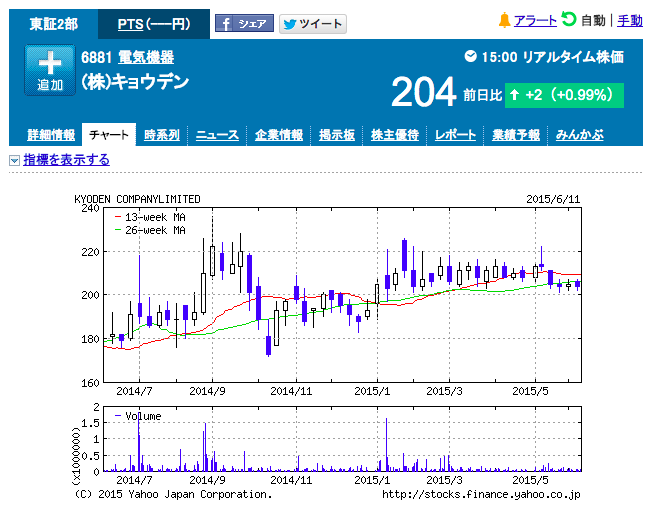
Task: Click the stocks.finance.yahoo.co.jp URL text
Action: (481, 494)
